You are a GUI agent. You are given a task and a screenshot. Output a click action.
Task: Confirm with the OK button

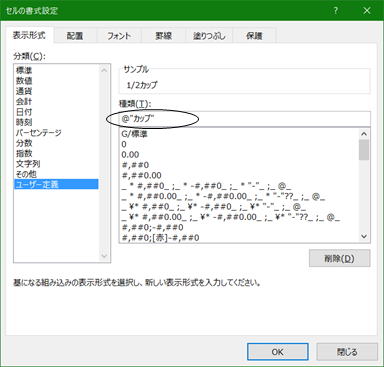pyautogui.click(x=277, y=352)
